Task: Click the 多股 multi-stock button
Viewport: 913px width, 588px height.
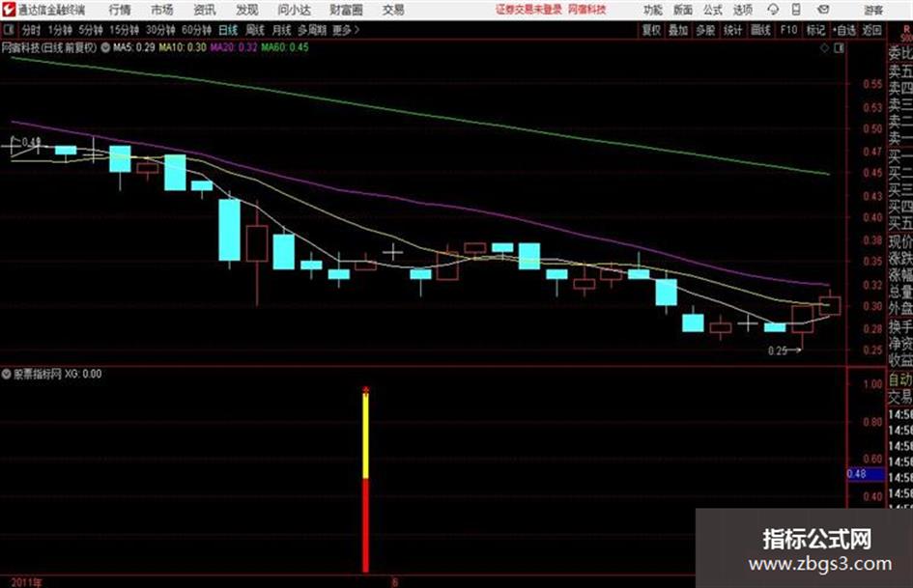Action: [x=705, y=30]
